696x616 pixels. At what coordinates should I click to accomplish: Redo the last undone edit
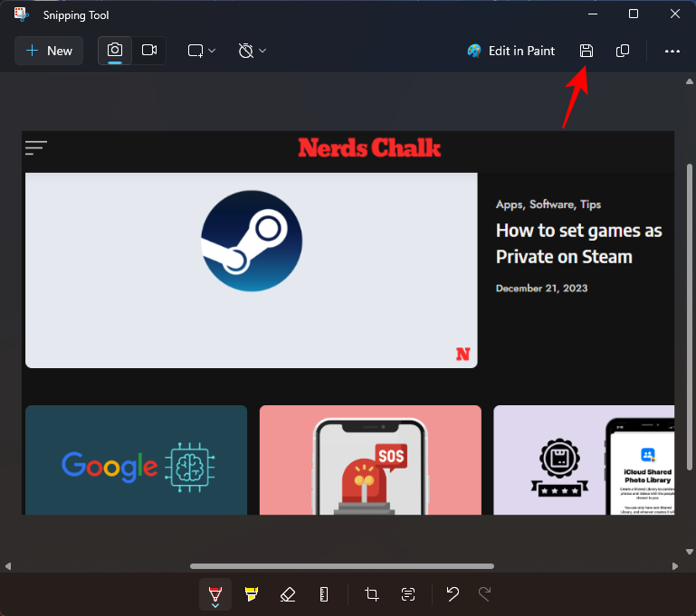pos(485,594)
